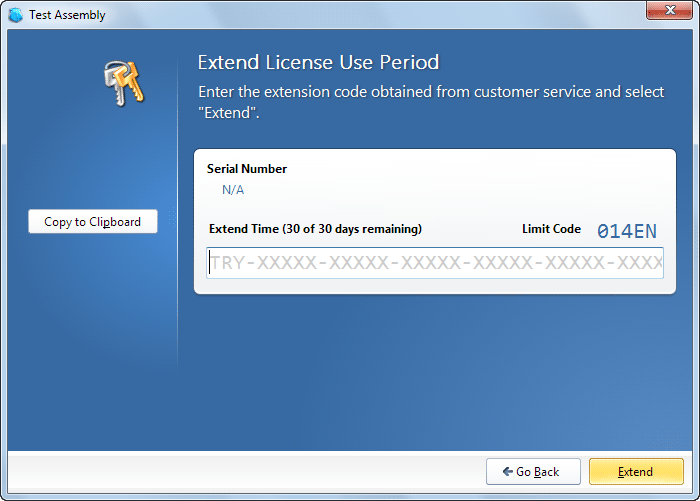The image size is (700, 501).
Task: Click the Extend License Use Period heading
Action: 318,62
